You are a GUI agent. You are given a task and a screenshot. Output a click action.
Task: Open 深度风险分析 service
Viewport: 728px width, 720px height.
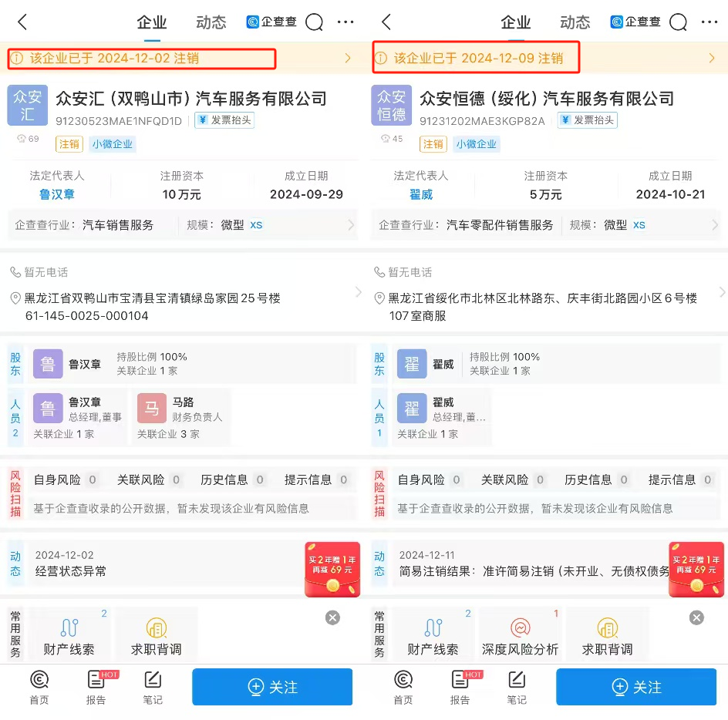pyautogui.click(x=520, y=634)
